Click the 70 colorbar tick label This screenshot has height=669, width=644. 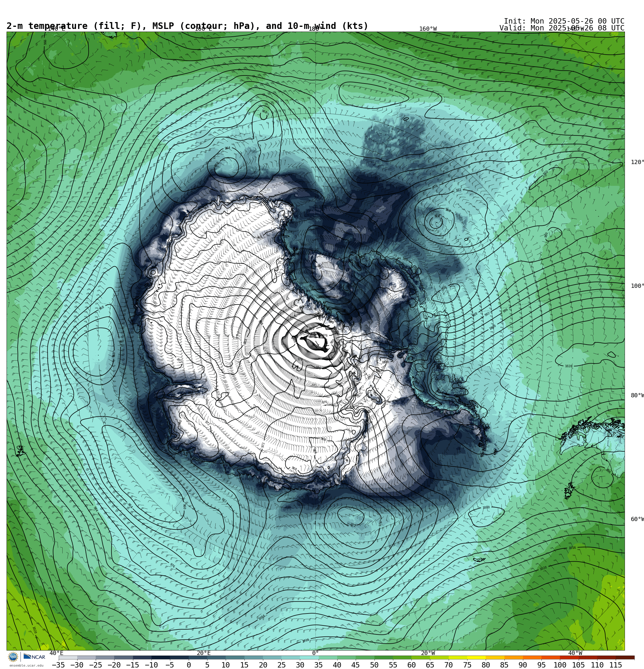[449, 665]
